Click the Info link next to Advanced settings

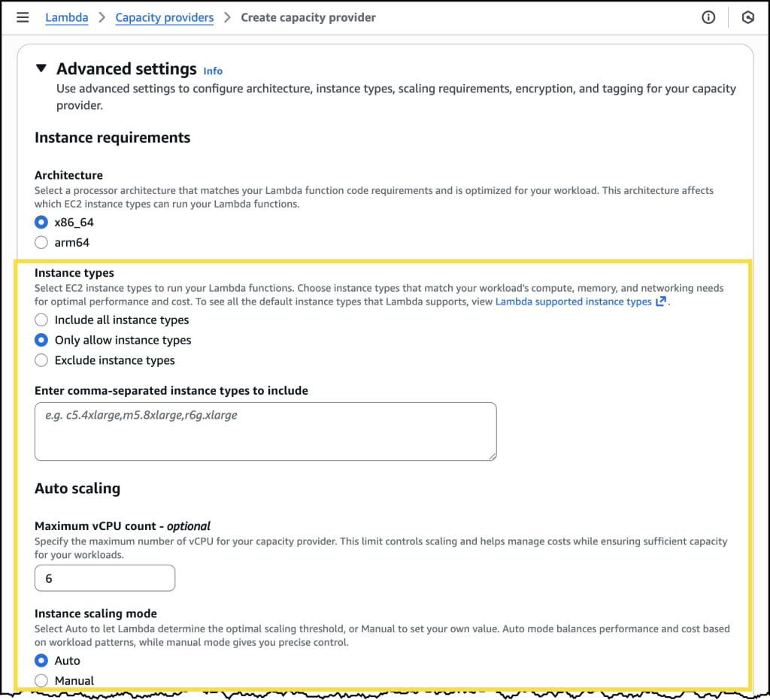coord(213,71)
